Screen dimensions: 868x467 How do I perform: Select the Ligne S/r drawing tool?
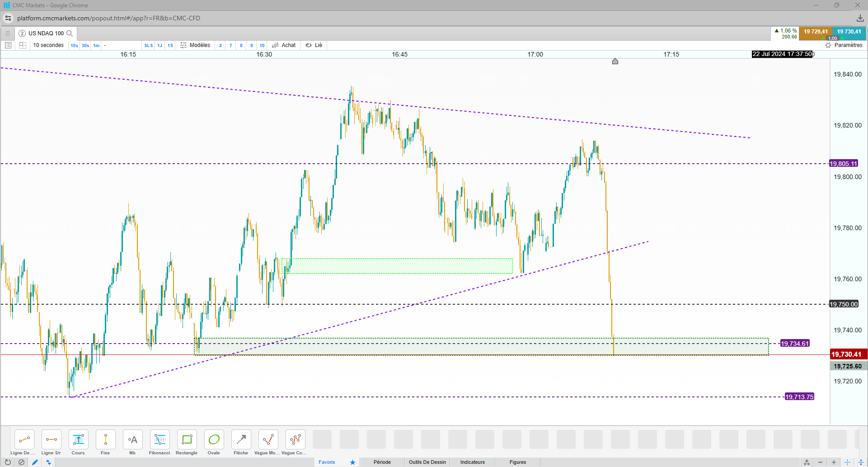[x=52, y=439]
